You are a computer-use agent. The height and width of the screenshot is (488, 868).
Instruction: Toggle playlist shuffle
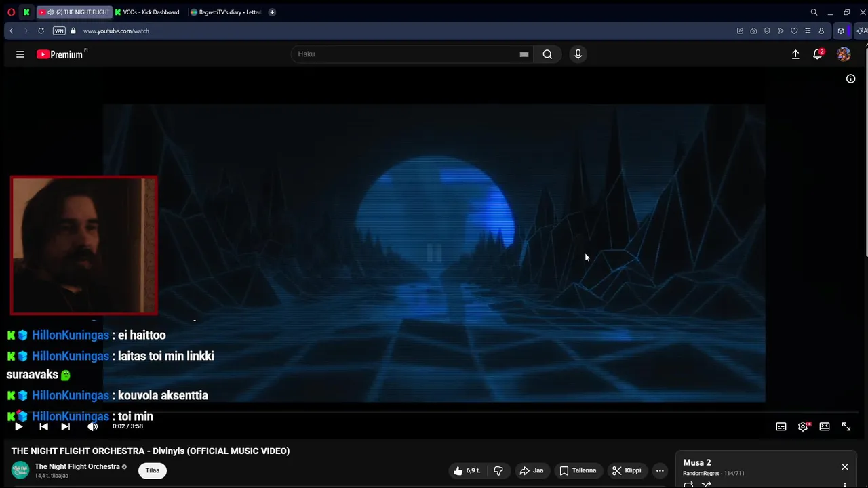(706, 485)
